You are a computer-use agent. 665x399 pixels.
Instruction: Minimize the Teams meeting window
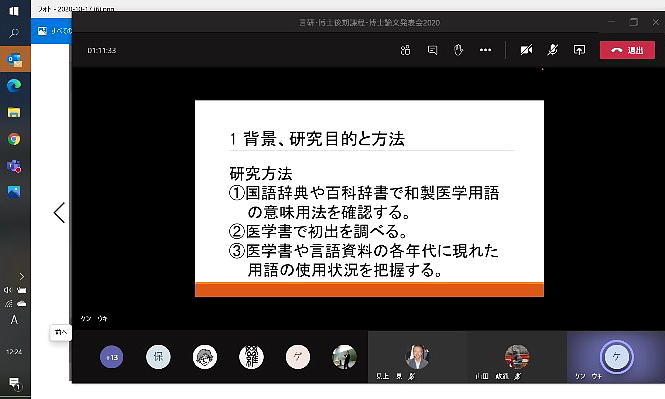pos(612,22)
